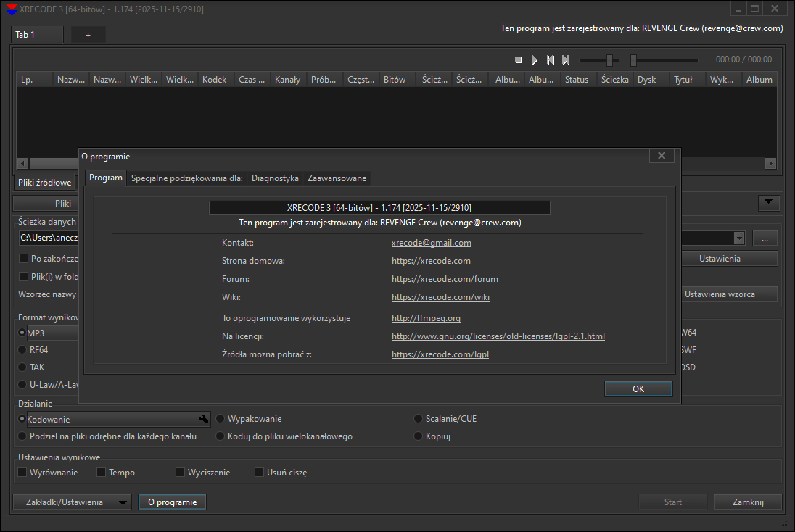Screen dimensions: 795x532
Task: Select Kodowanie action radio
Action: pos(22,419)
